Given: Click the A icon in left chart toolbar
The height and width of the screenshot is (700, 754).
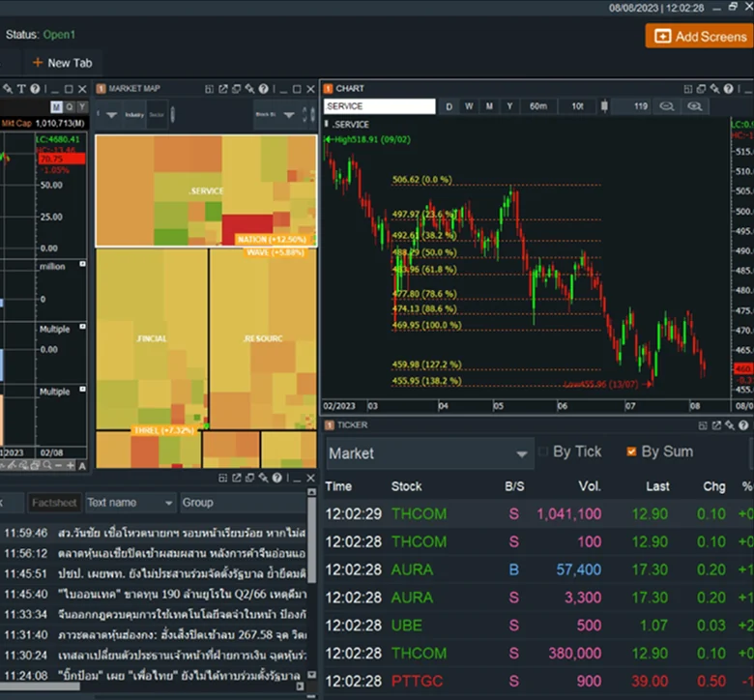Looking at the screenshot, I should [x=82, y=466].
